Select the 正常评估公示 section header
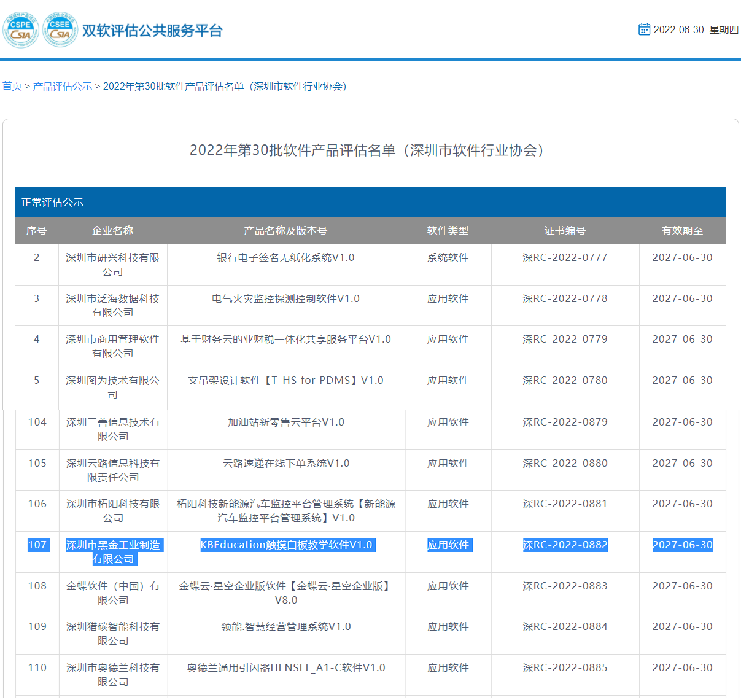 tap(52, 202)
